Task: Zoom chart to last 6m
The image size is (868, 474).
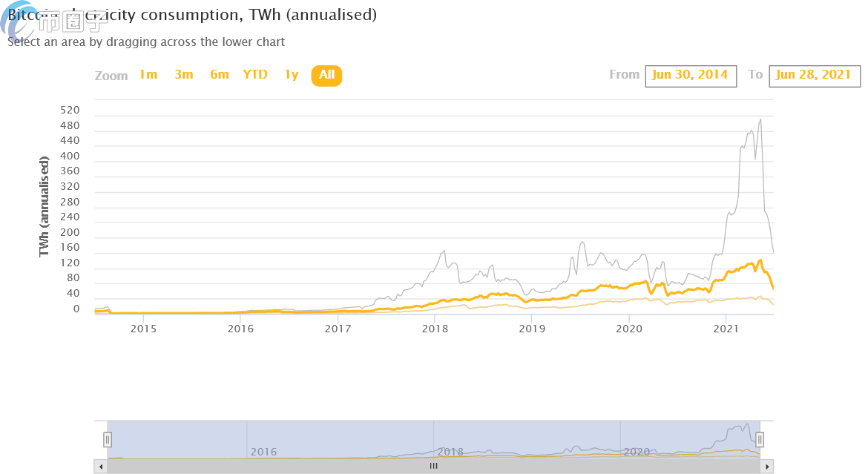Action: click(220, 75)
